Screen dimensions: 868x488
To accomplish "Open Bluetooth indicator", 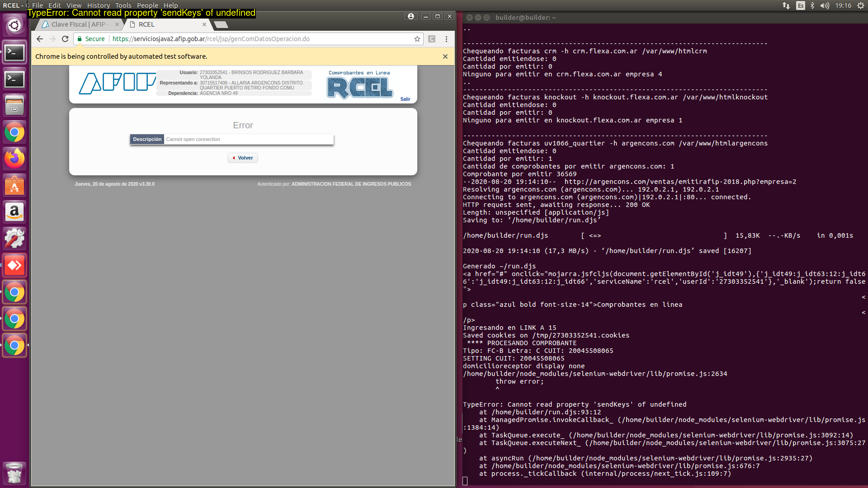I will pos(812,5).
